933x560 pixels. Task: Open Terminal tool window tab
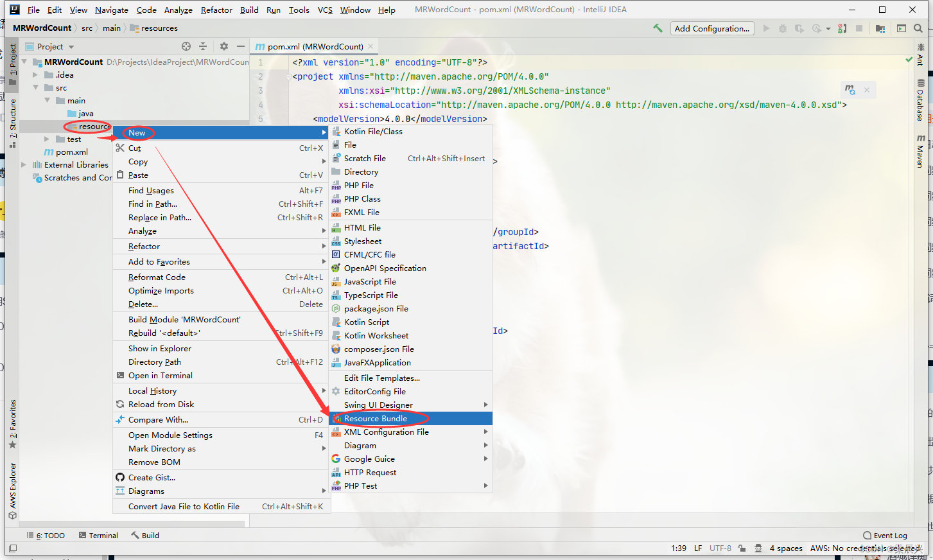[x=98, y=535]
